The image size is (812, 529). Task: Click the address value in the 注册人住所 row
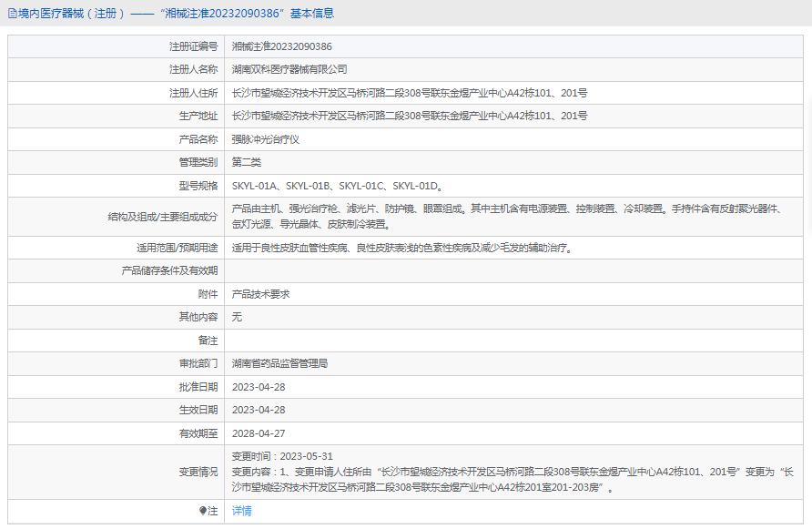pos(409,93)
